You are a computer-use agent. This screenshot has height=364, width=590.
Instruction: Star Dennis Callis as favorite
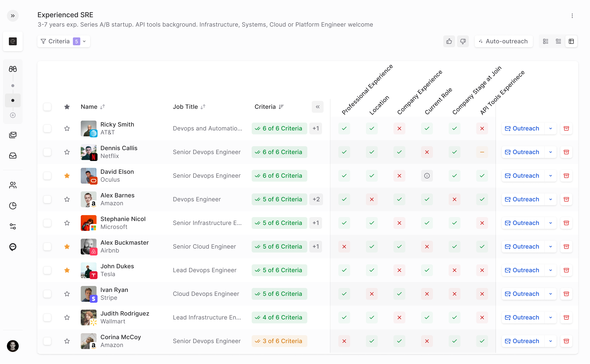(67, 152)
